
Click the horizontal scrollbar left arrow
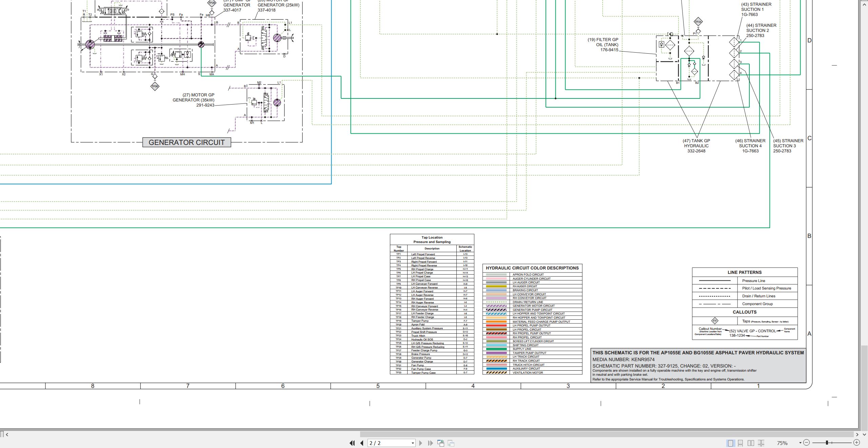7,434
